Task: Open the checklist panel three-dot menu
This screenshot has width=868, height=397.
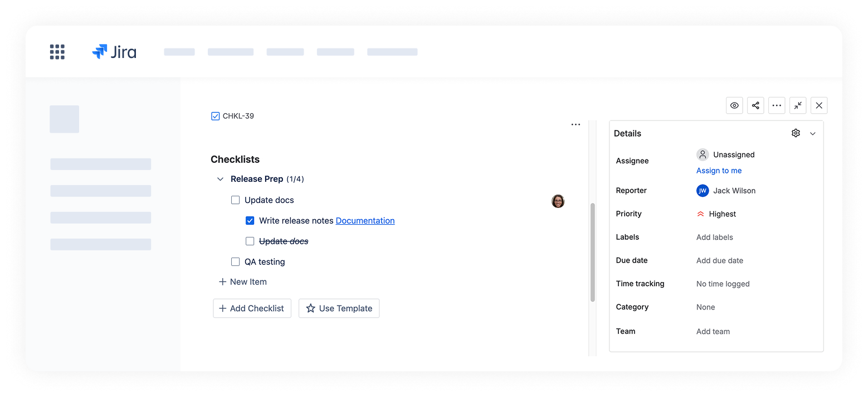Action: tap(576, 125)
